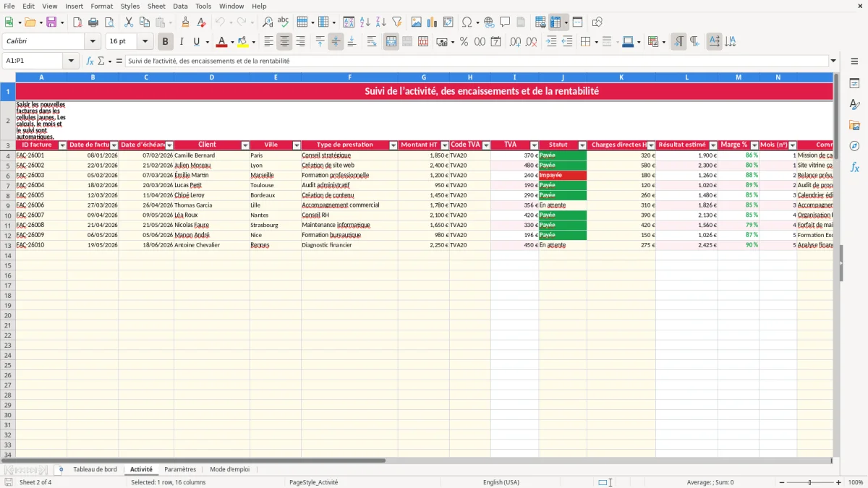The width and height of the screenshot is (868, 488).
Task: Toggle Underline formatting
Action: coord(196,42)
